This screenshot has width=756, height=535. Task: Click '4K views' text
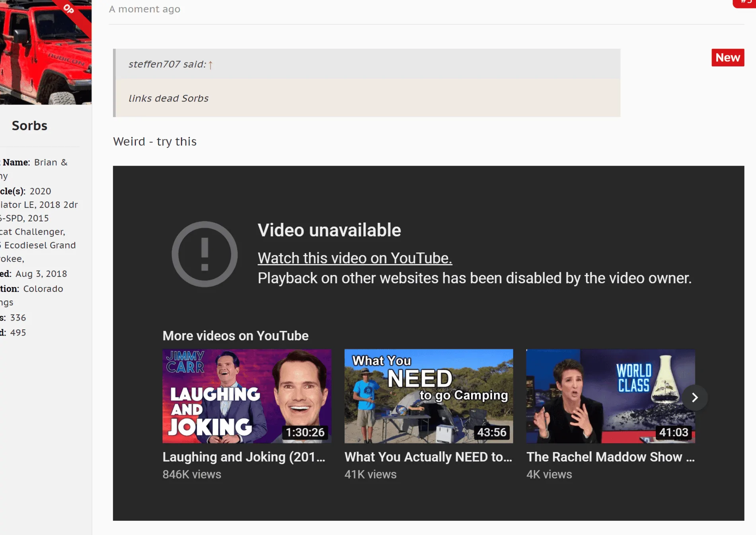(549, 475)
